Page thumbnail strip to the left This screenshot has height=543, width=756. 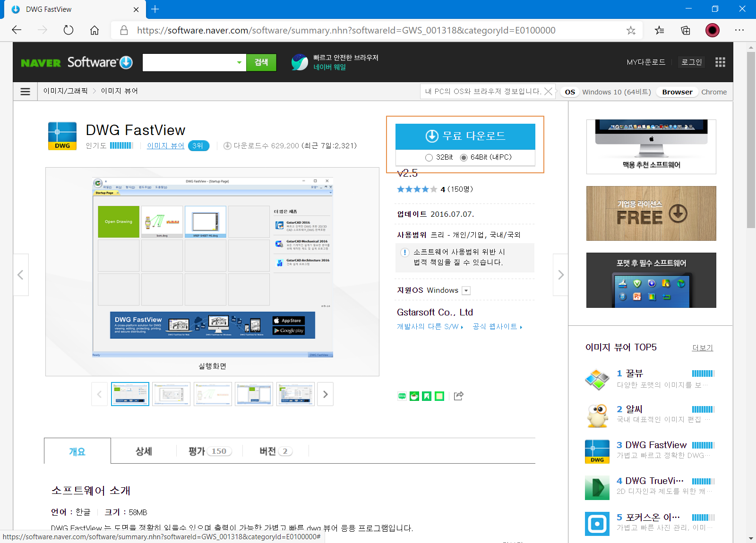(99, 394)
